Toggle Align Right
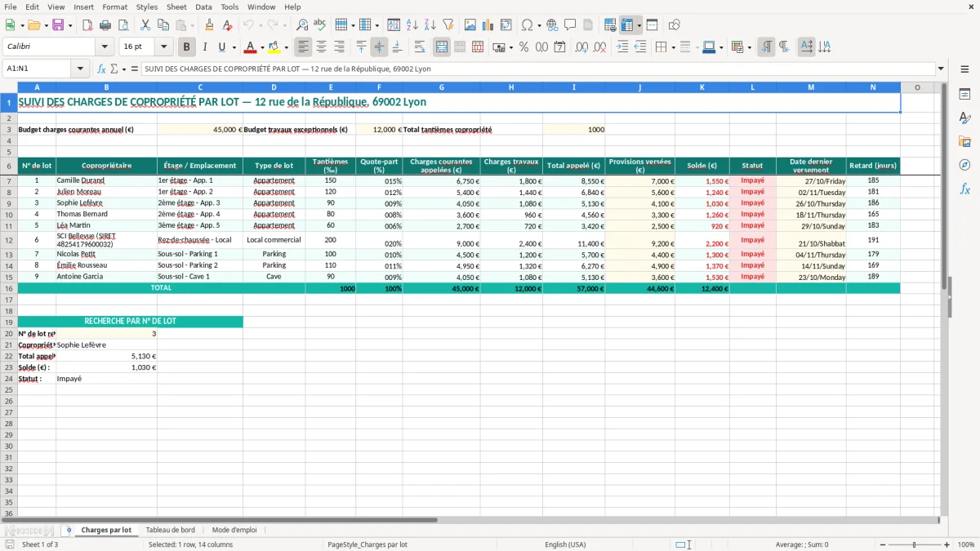 tap(340, 47)
